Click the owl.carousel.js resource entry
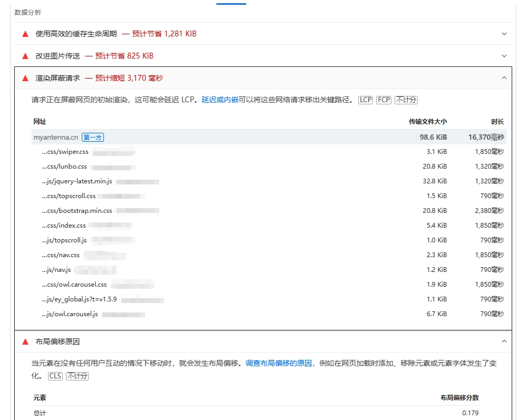This screenshot has height=420, width=528. pos(70,314)
